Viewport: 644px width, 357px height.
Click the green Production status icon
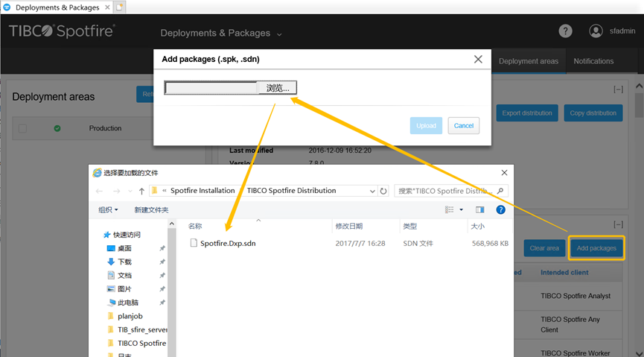[57, 128]
